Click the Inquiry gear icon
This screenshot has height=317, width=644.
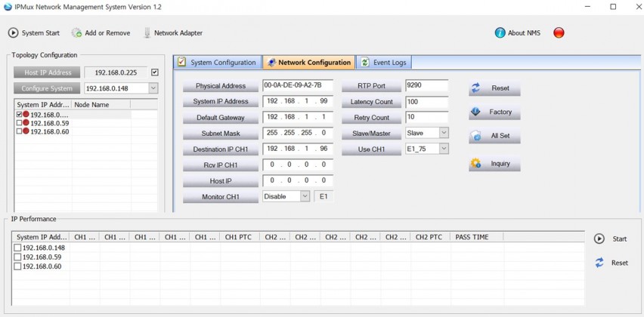click(475, 164)
